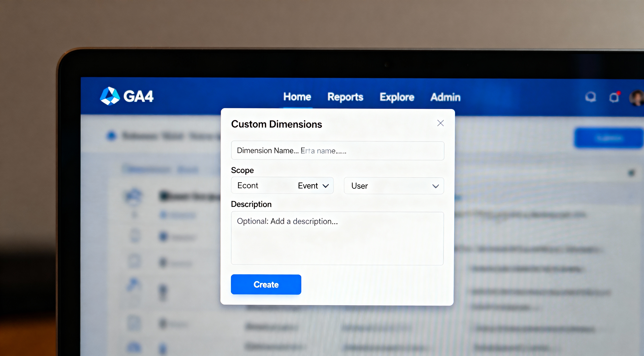The width and height of the screenshot is (644, 356).
Task: Expand the User dropdown
Action: [394, 186]
